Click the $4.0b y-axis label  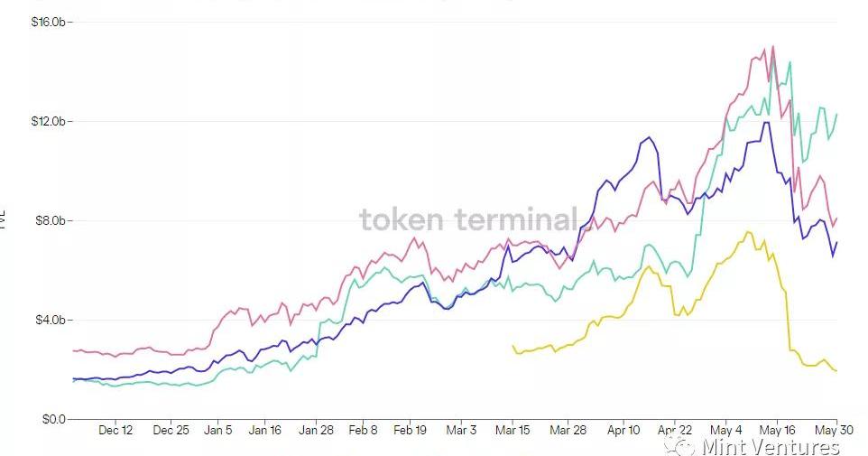point(51,320)
